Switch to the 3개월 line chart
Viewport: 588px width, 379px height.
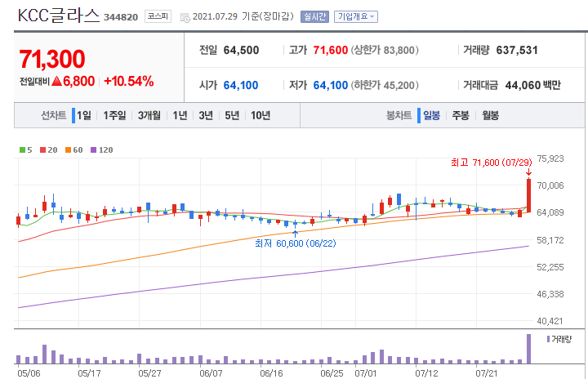(x=149, y=115)
